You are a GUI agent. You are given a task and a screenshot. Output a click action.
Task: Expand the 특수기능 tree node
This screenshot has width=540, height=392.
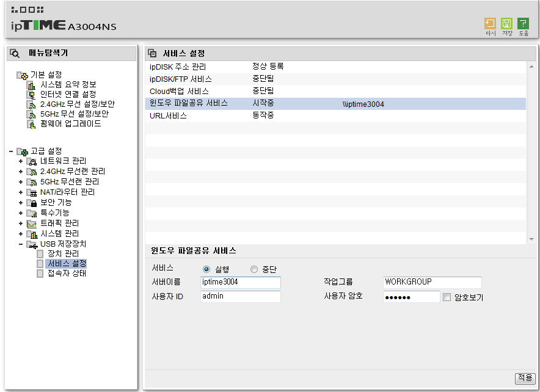pos(21,213)
